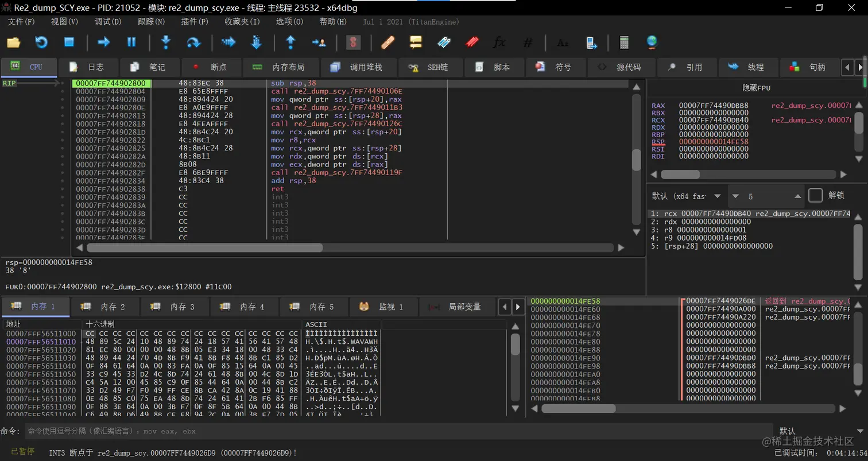Viewport: 868px width, 461px height.
Task: Toggle breakpoint bullet at 00007FF744902838 ret
Action: tap(63, 188)
